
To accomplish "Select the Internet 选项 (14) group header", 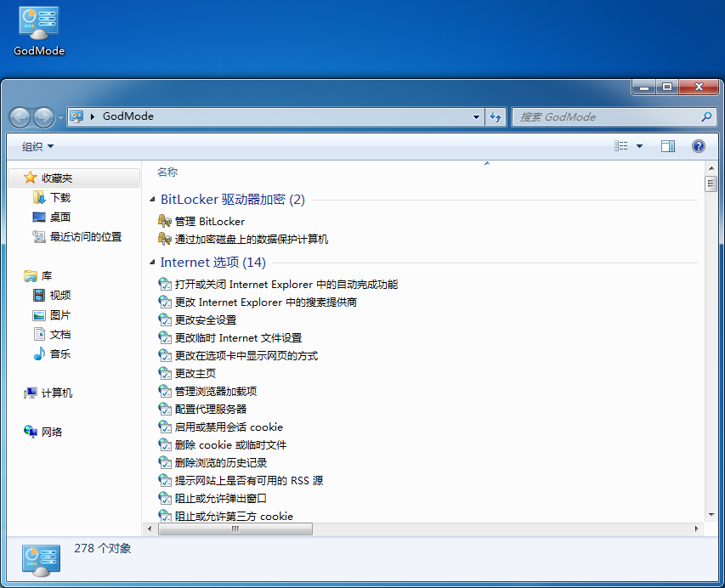I will tap(212, 262).
